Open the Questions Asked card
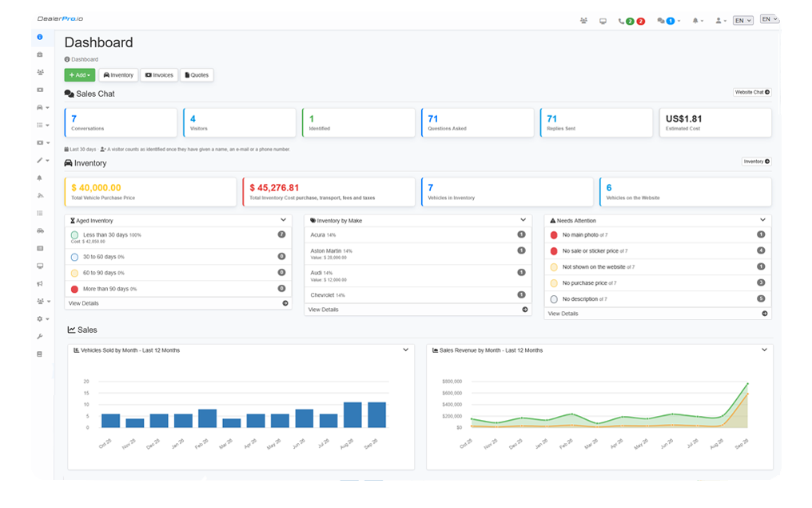The width and height of the screenshot is (812, 508). tap(477, 123)
